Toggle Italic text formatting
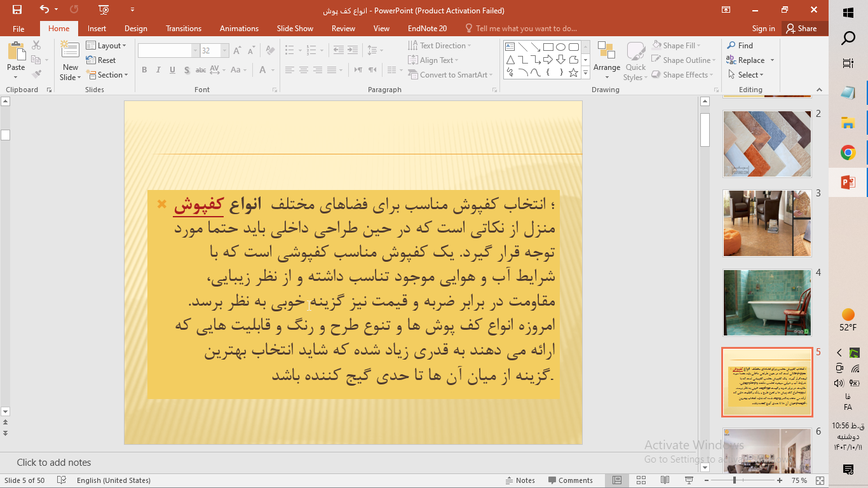Screen dimensions: 868x488 pos(158,70)
